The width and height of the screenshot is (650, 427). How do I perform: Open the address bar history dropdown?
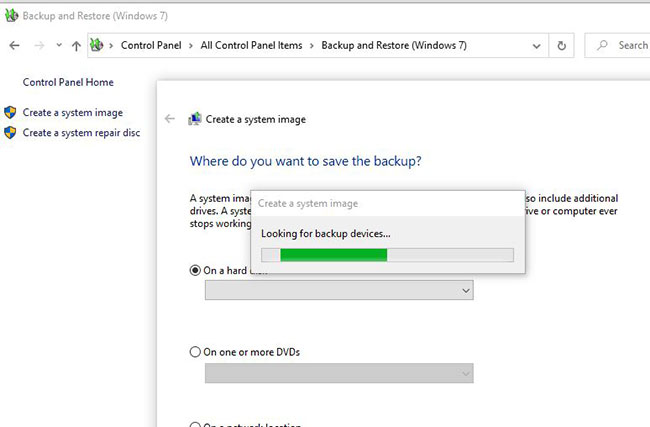tap(536, 46)
